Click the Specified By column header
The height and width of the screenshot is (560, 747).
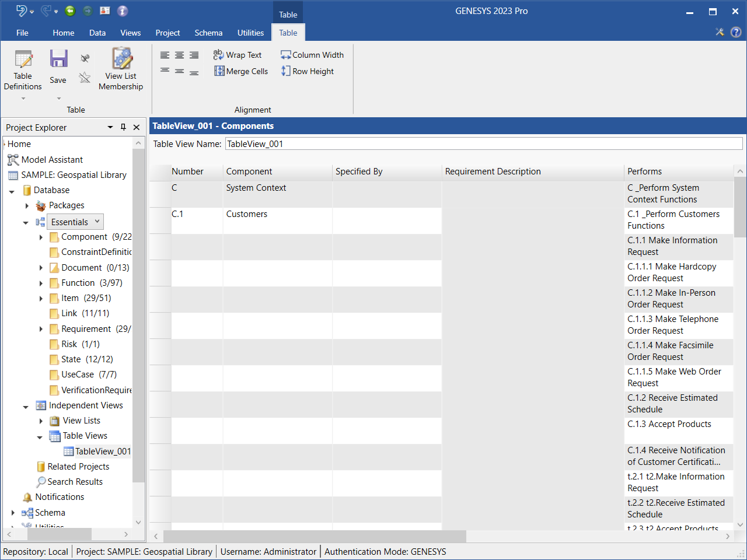pyautogui.click(x=387, y=171)
